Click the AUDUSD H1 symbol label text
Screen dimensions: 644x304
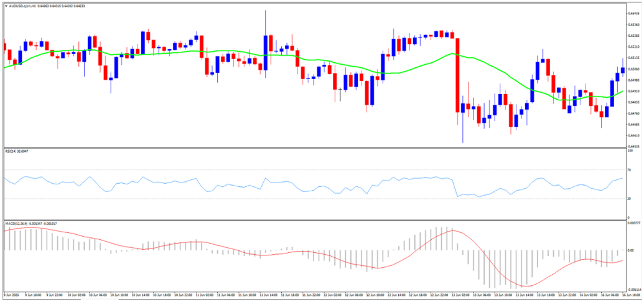21,6
